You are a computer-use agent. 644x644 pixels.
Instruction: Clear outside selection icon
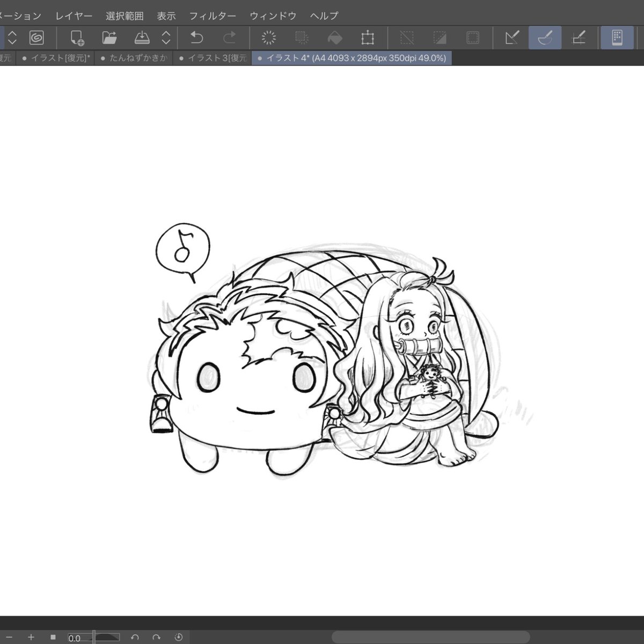point(302,38)
